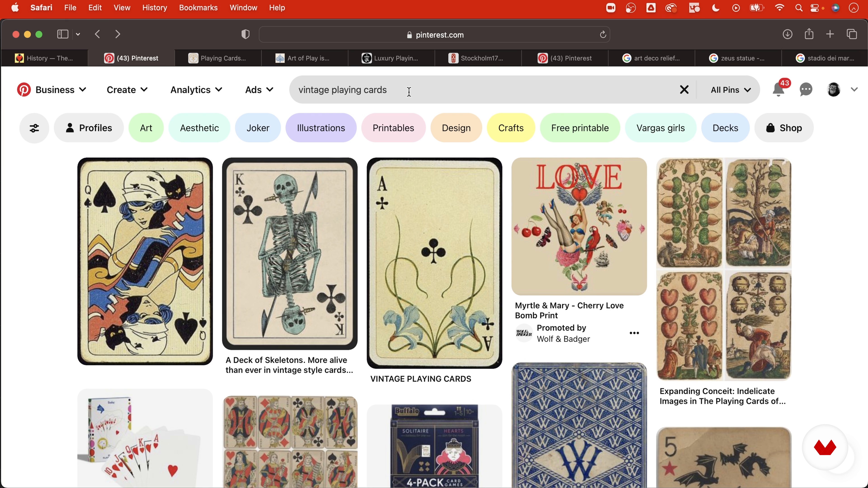
Task: Click the red floating button at bottom right
Action: coord(825,448)
